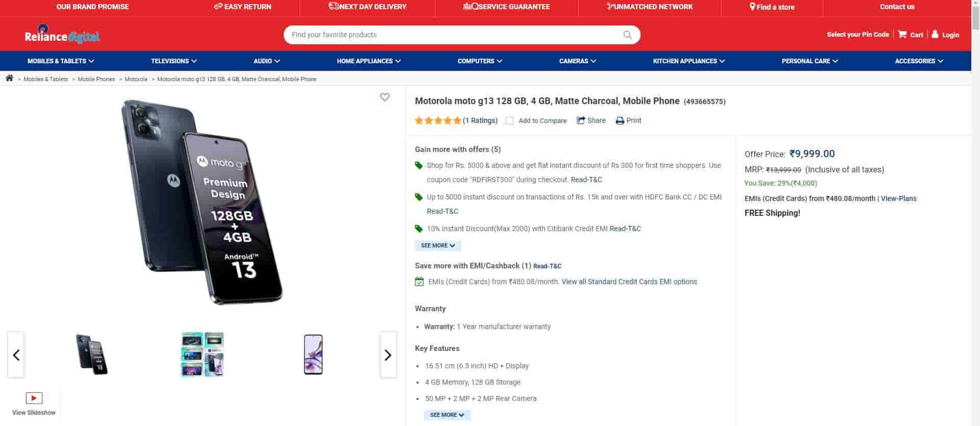Viewport: 980px width, 426px height.
Task: Open the Televisions menu
Action: (x=174, y=61)
